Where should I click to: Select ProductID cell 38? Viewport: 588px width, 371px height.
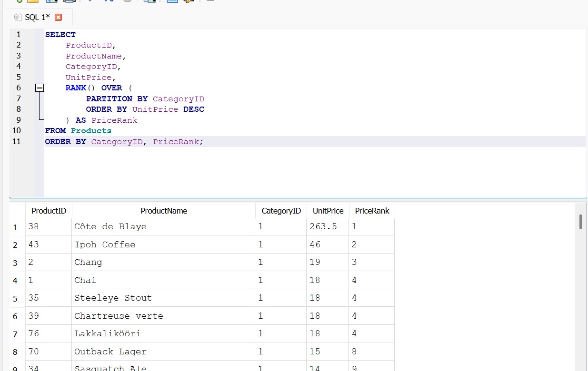[49, 226]
